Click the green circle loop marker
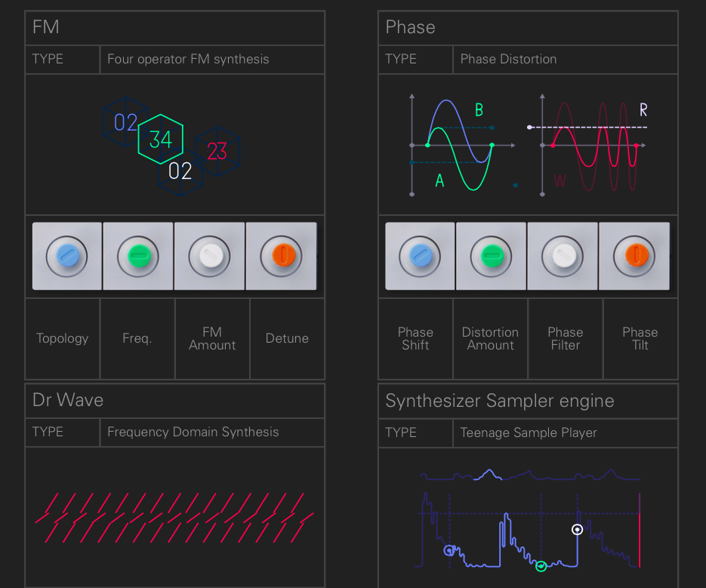706x588 pixels. pos(541,566)
